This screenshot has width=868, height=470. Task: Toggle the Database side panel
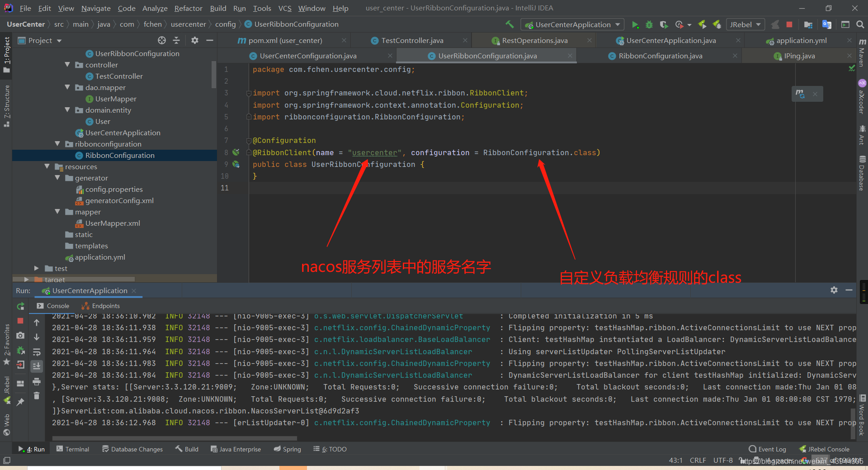[x=862, y=173]
